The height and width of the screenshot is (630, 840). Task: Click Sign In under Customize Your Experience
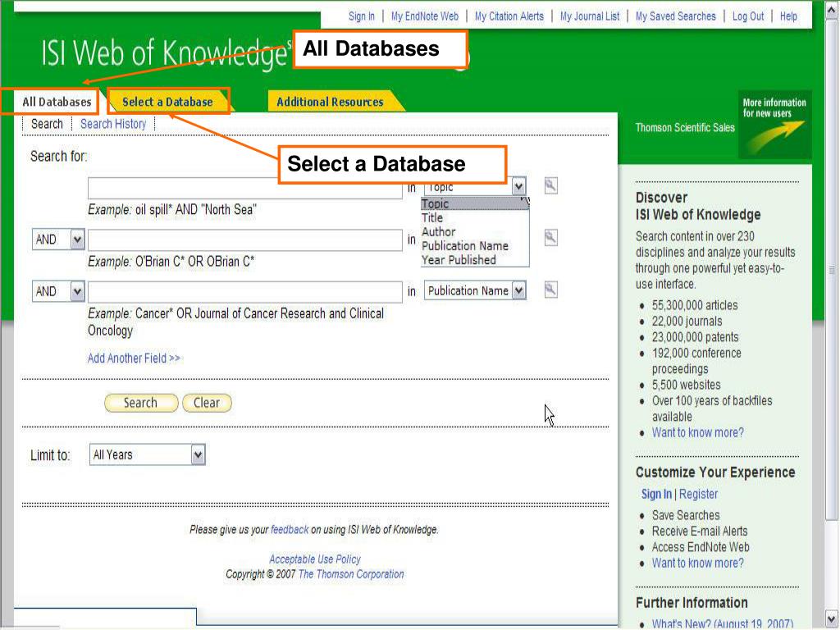click(656, 494)
